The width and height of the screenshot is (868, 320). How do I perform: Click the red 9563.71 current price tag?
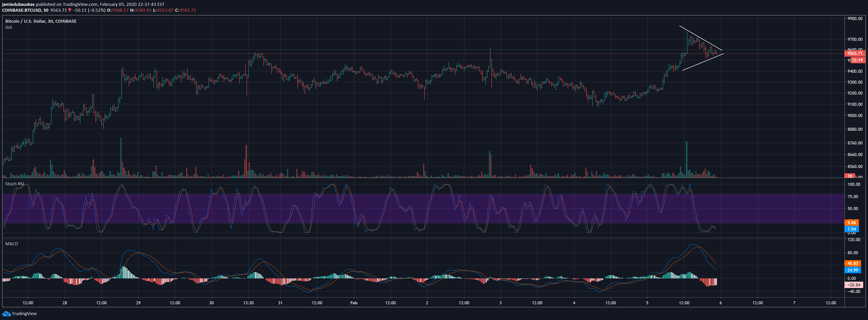click(855, 53)
